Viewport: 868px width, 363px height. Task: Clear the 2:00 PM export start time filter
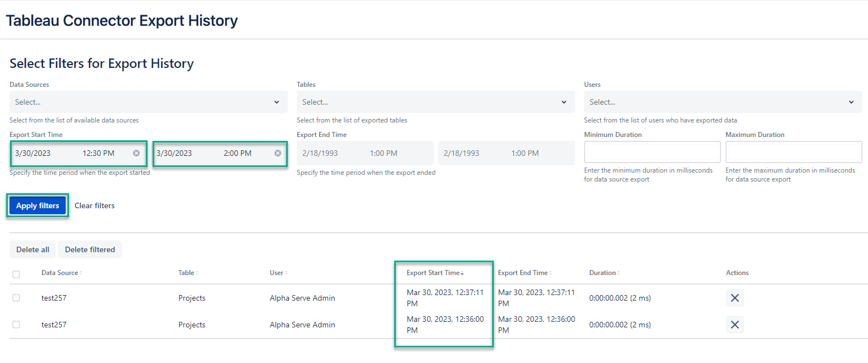coord(278,153)
